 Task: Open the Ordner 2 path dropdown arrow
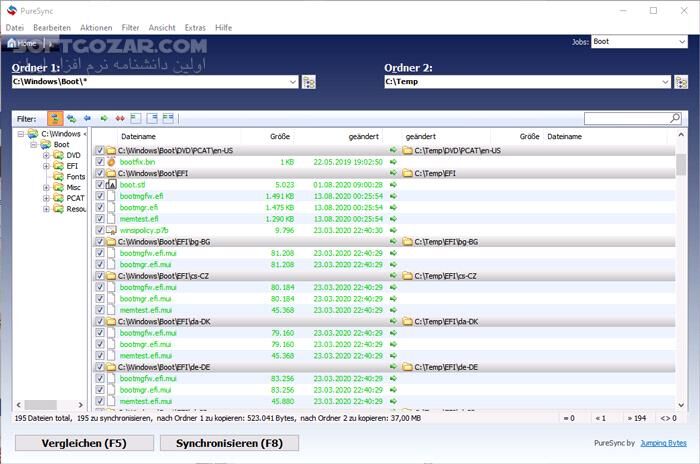coord(665,82)
